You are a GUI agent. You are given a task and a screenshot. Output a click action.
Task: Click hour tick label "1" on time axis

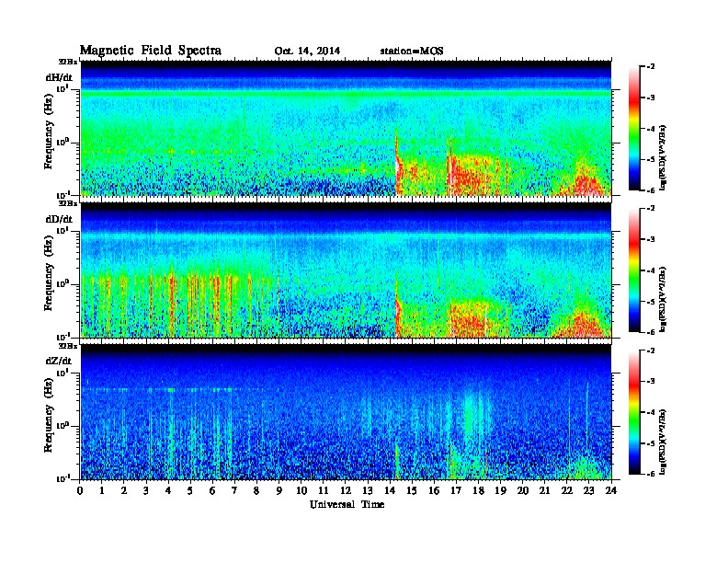click(x=102, y=491)
